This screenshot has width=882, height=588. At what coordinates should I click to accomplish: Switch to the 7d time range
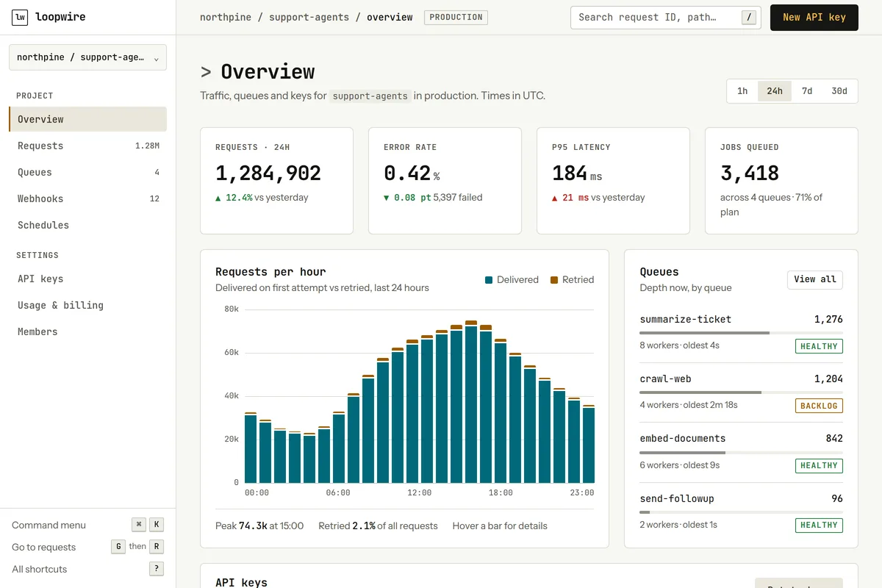807,91
